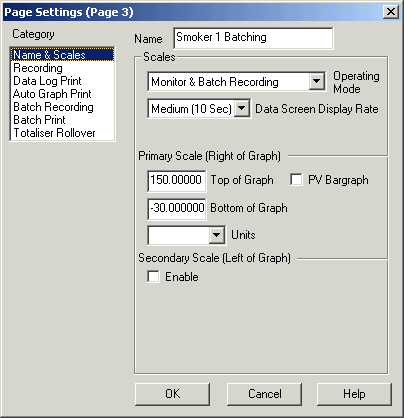
Task: Open the Recording category
Action: [63, 68]
